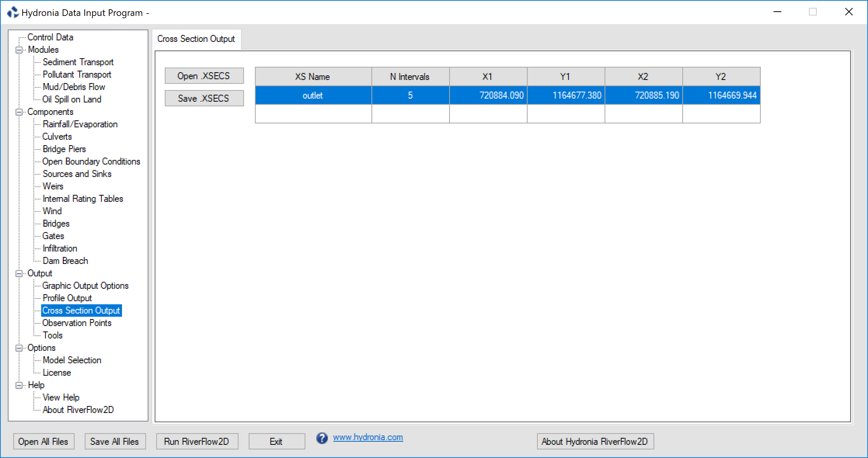Click About Hydronia RiverFlow2D button
This screenshot has height=458, width=868.
click(x=595, y=442)
